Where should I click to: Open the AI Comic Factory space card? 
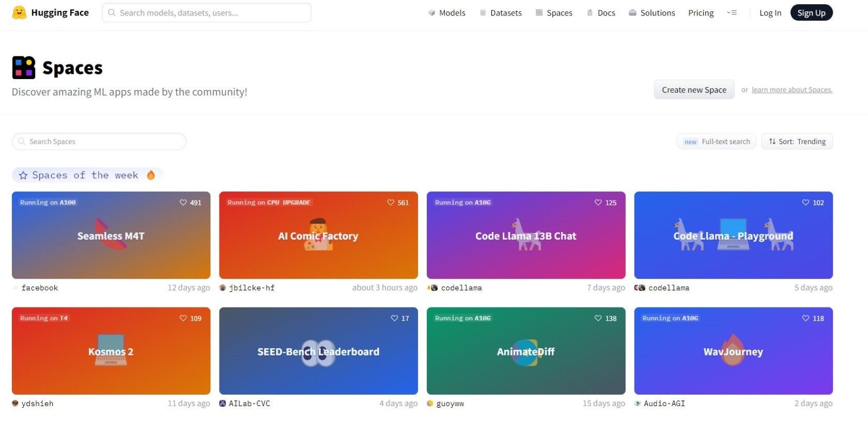point(318,235)
